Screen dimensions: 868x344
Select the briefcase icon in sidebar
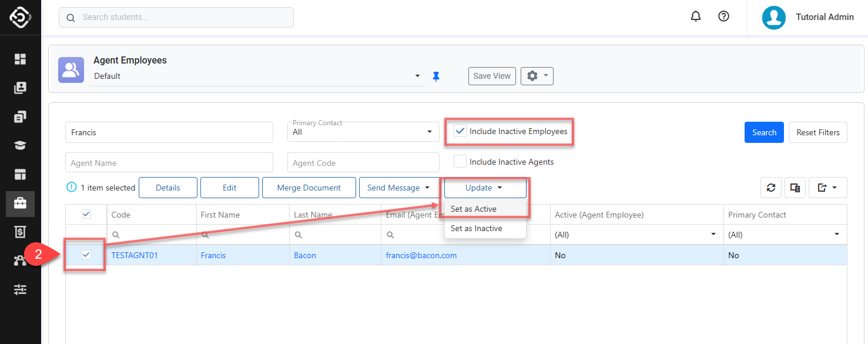click(21, 203)
